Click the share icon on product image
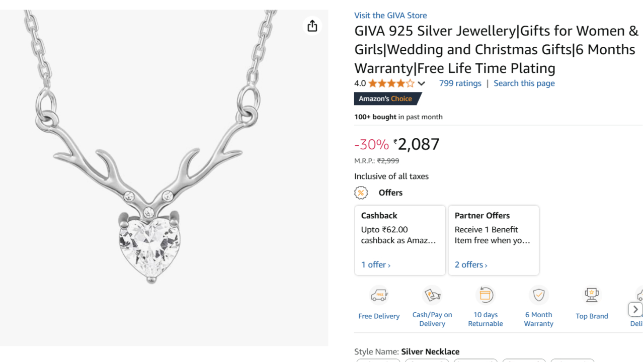644x362 pixels. click(x=312, y=26)
